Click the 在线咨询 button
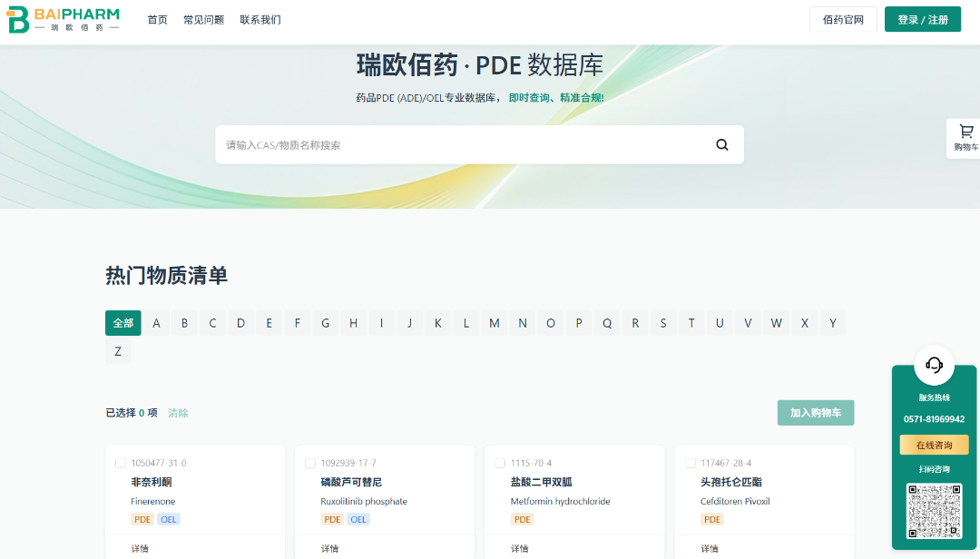The width and height of the screenshot is (980, 559). 934,446
